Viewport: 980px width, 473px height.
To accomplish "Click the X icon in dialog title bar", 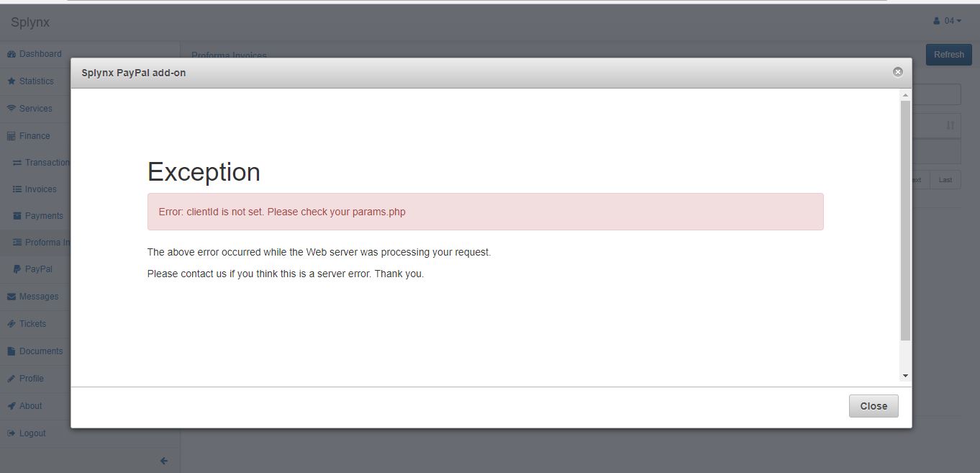I will (898, 72).
